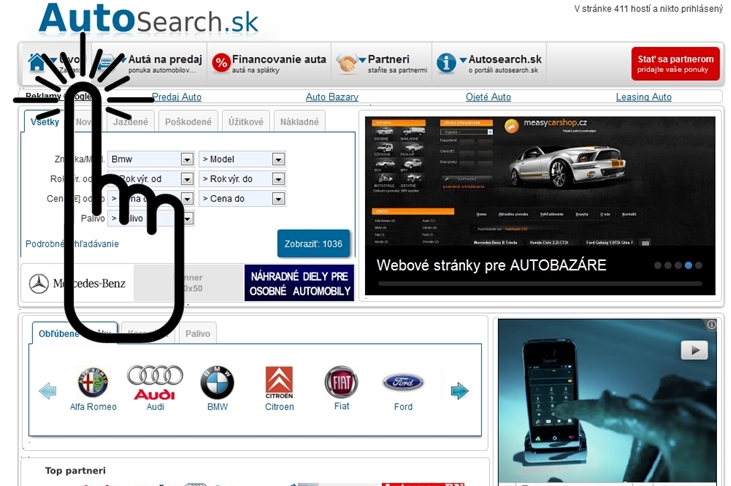Viewport: 731px width, 486px height.
Task: Click the Top partneri heading
Action: click(75, 471)
